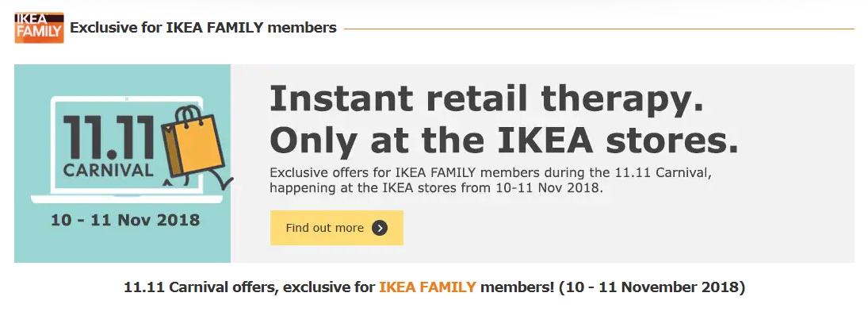Screen dimensions: 868x312
Task: Click the circular arrow icon in the button
Action: [380, 228]
